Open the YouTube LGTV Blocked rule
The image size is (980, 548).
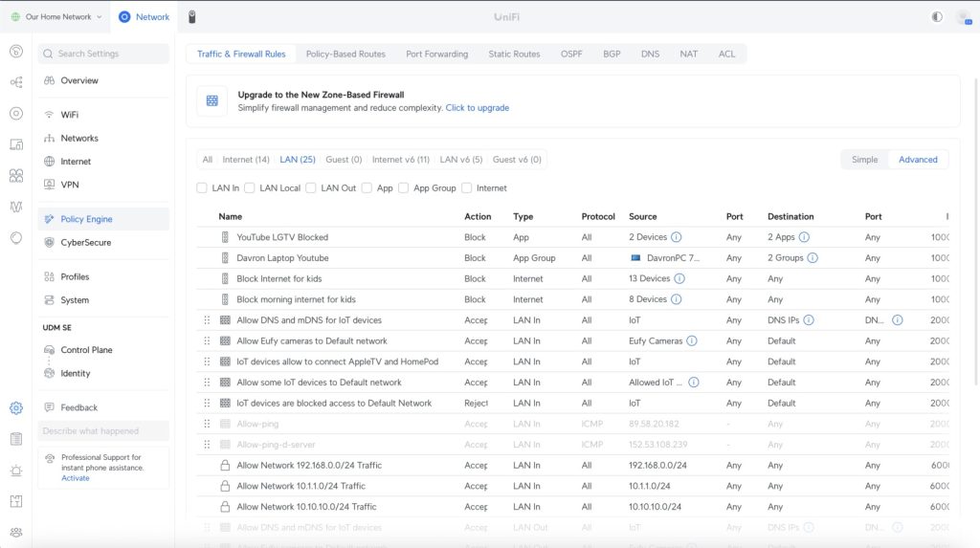[x=282, y=237]
